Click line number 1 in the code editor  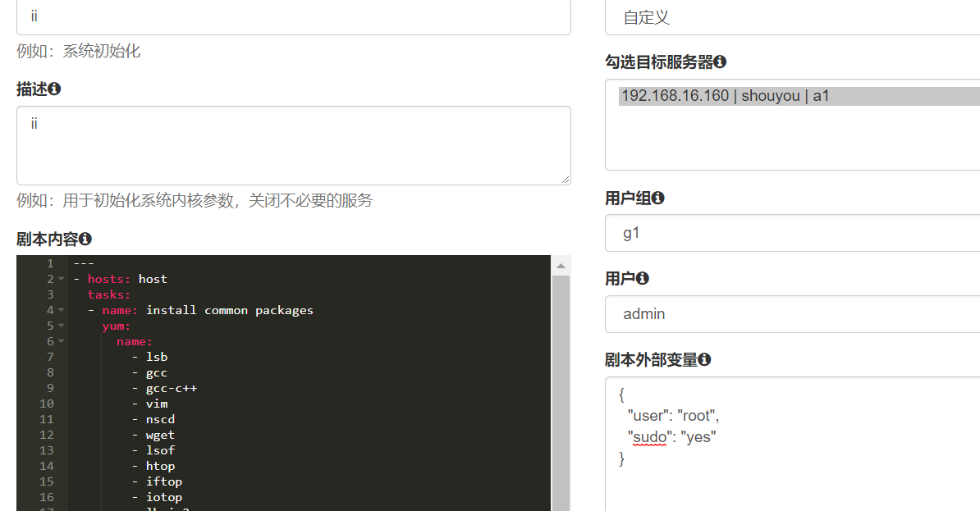[50, 262]
